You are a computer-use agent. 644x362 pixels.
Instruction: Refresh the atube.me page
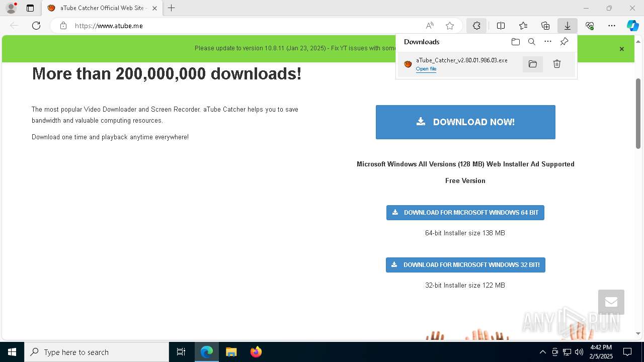click(x=36, y=26)
